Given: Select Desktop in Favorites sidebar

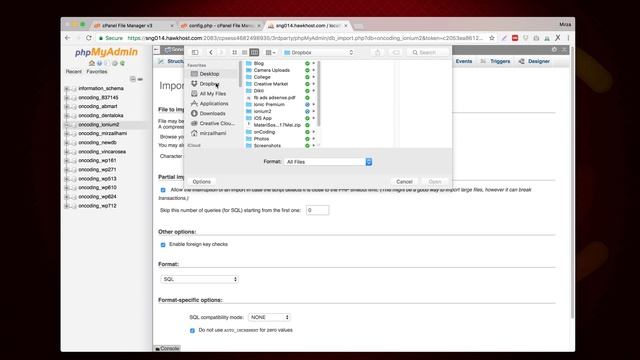Looking at the screenshot, I should pos(209,74).
